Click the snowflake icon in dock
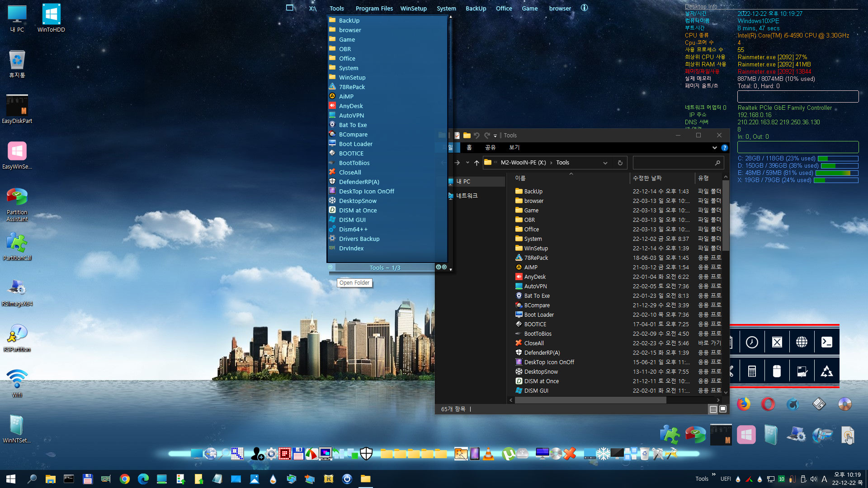 (603, 454)
